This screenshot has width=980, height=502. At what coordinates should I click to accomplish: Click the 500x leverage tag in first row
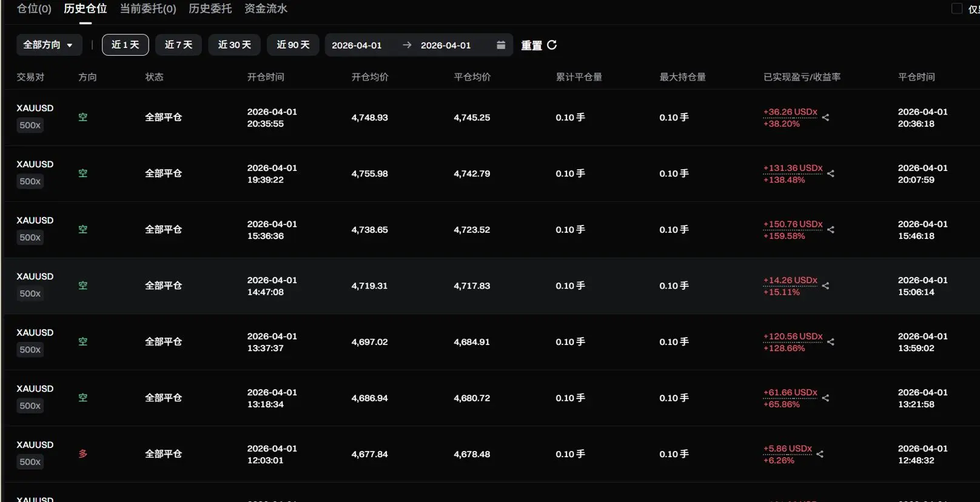tap(30, 125)
